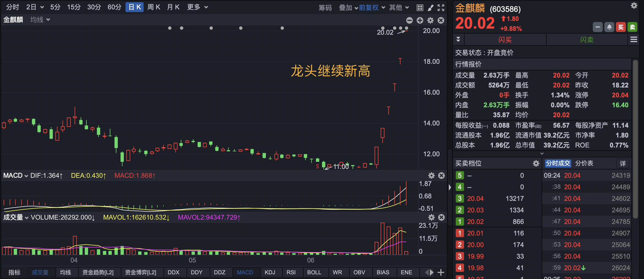Image resolution: width=644 pixels, height=279 pixels.
Task: Open the 叠加 overlay dropdown
Action: [x=348, y=8]
